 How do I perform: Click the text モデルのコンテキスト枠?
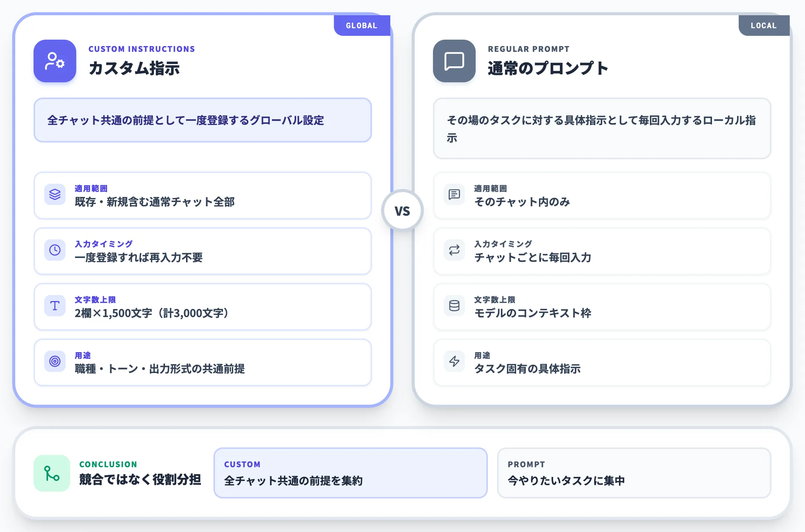click(x=533, y=313)
